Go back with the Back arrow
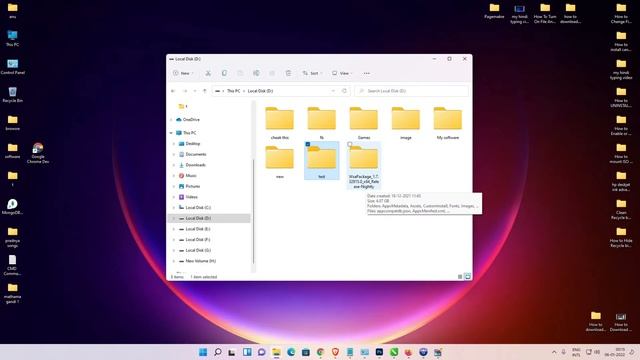This screenshot has height=360, width=640. tap(173, 91)
